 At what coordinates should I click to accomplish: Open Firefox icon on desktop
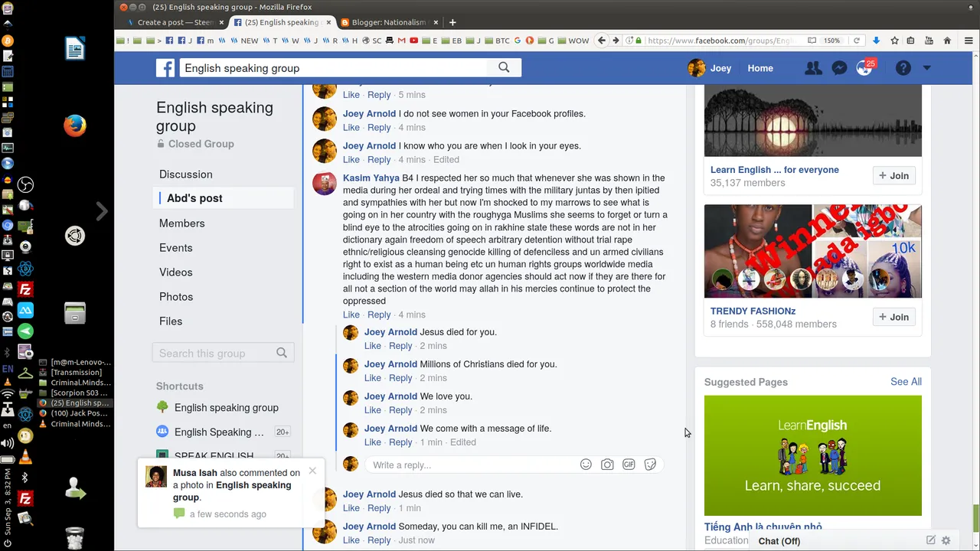point(75,125)
